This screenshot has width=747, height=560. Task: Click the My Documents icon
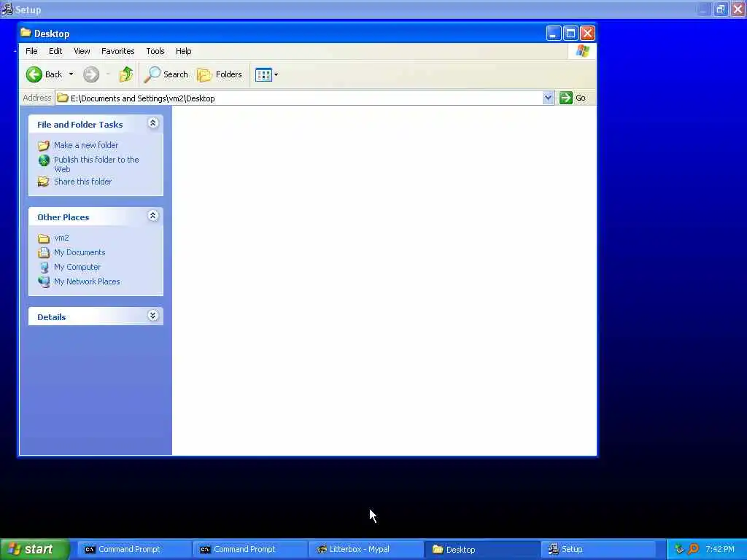pyautogui.click(x=44, y=252)
